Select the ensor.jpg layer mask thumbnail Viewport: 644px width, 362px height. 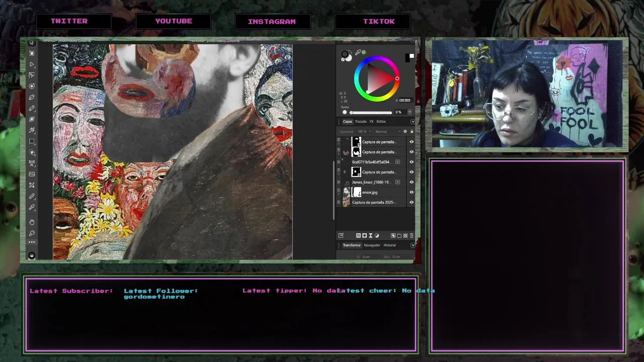point(356,192)
